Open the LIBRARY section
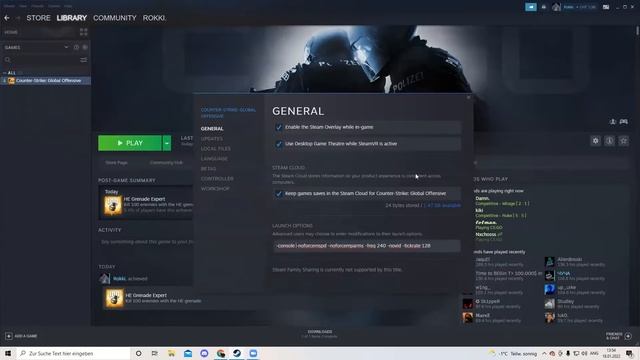Screen dimensions: 640x360 [x=72, y=18]
